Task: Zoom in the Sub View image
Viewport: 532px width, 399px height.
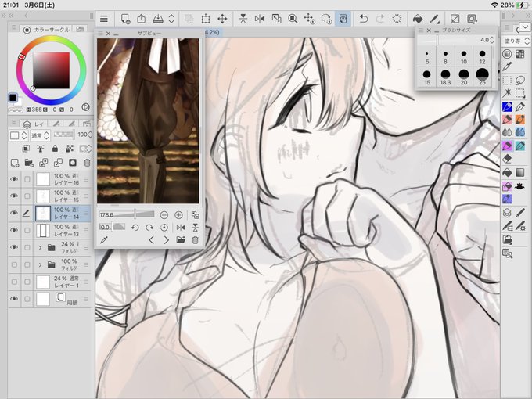Action: click(178, 215)
